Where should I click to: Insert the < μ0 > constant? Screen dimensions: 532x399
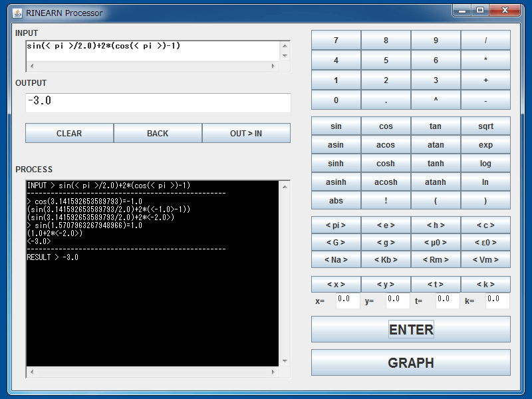tap(436, 243)
